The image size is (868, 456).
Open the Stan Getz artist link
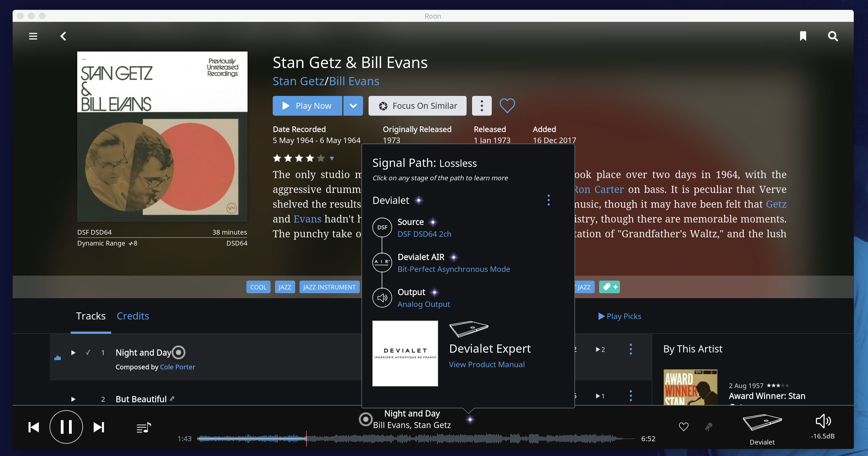(298, 81)
